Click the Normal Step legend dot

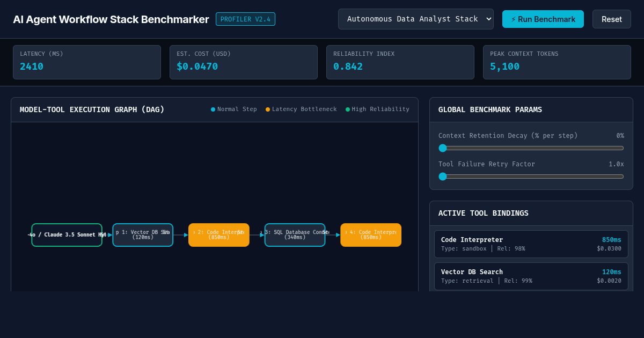click(x=213, y=109)
